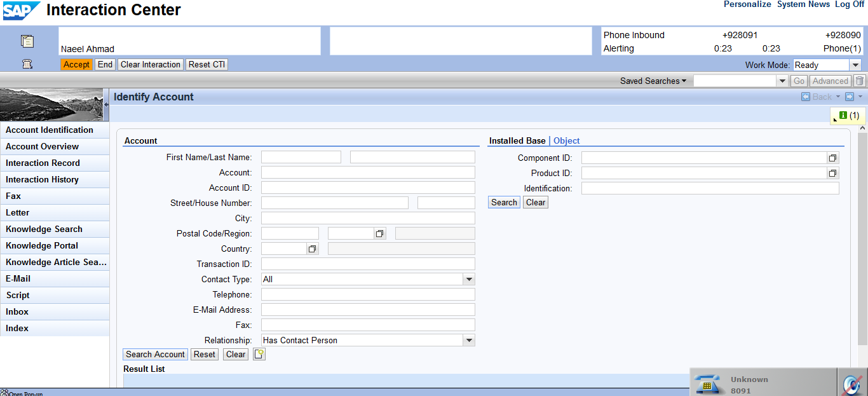868x396 pixels.
Task: Select Knowledge Search in the sidebar
Action: pyautogui.click(x=44, y=229)
